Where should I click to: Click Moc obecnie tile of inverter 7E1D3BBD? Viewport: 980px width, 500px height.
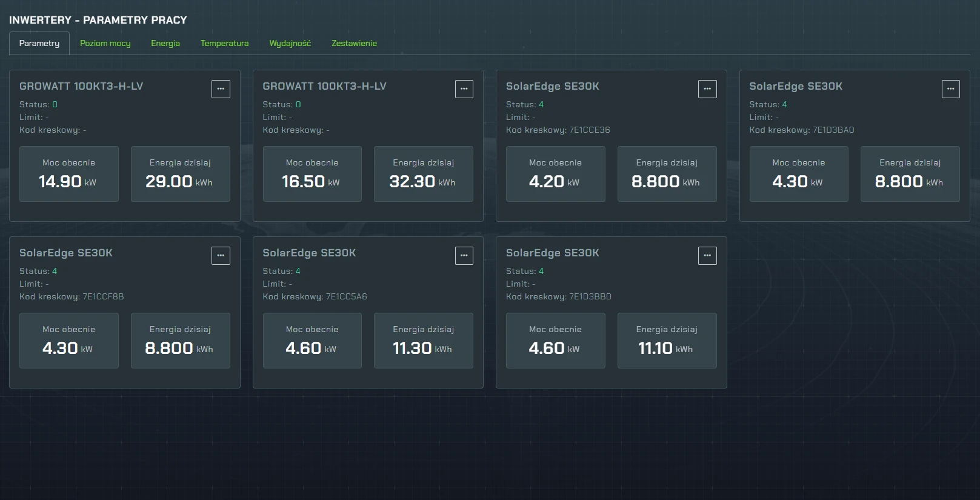click(556, 341)
